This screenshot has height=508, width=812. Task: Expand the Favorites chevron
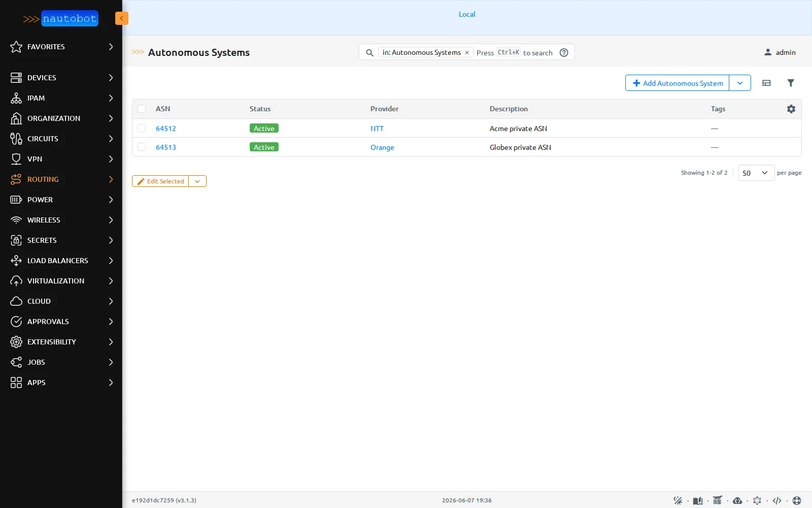pos(111,47)
